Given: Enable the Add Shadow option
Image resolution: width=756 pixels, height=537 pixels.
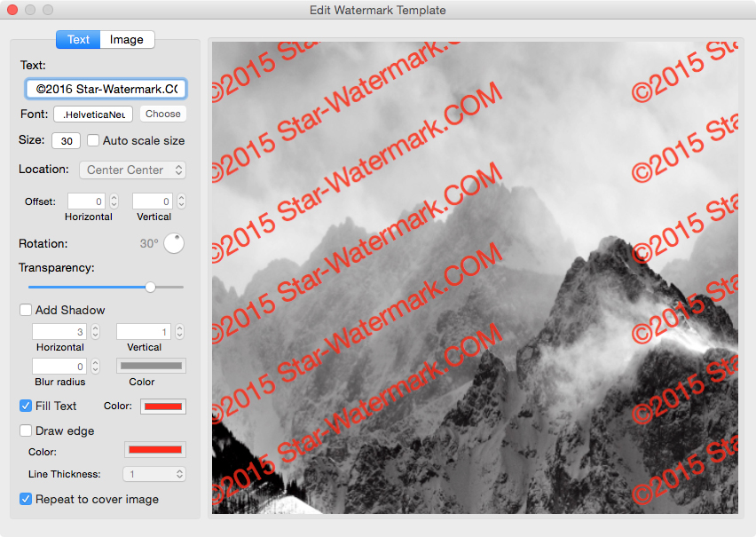Looking at the screenshot, I should (x=26, y=310).
